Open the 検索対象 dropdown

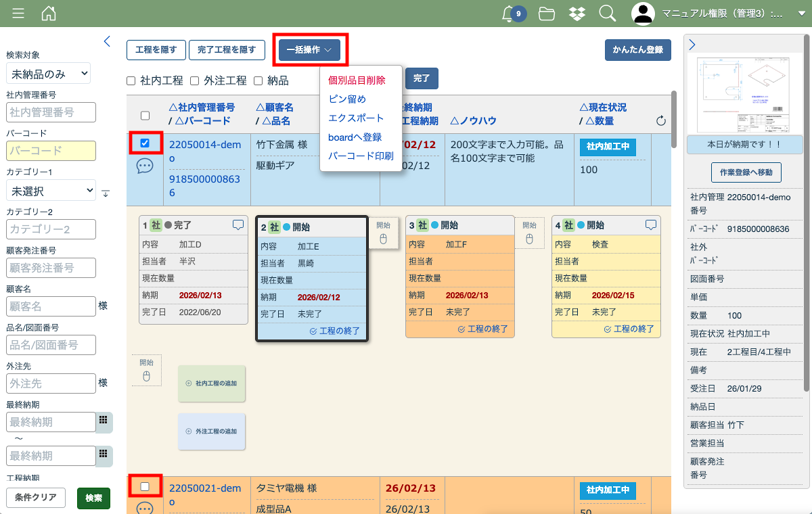click(x=48, y=73)
